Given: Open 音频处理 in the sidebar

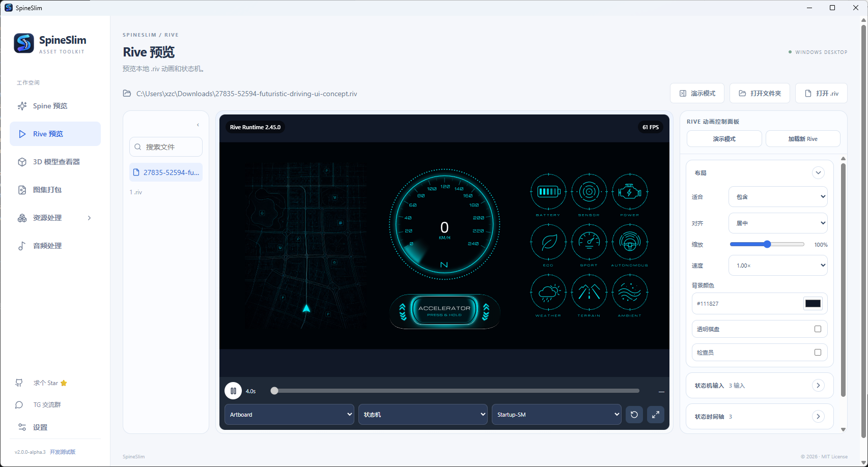Looking at the screenshot, I should 55,246.
